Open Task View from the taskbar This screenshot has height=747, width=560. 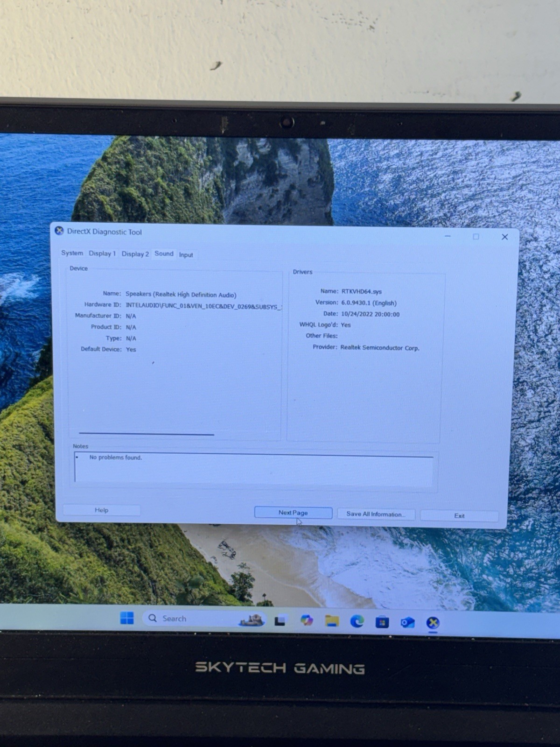tap(280, 620)
